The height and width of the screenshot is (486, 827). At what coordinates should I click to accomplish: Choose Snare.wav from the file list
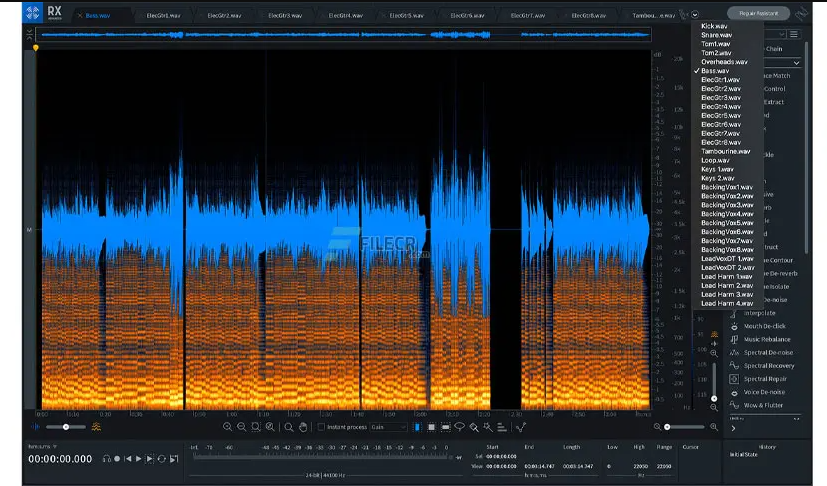716,35
